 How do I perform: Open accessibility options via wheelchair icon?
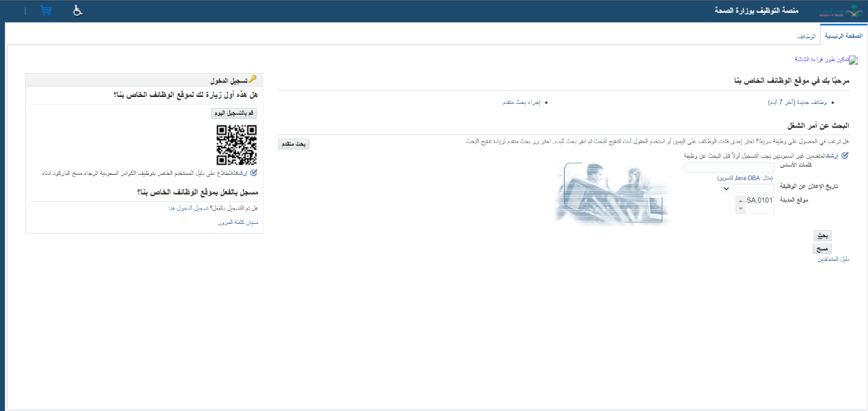77,11
